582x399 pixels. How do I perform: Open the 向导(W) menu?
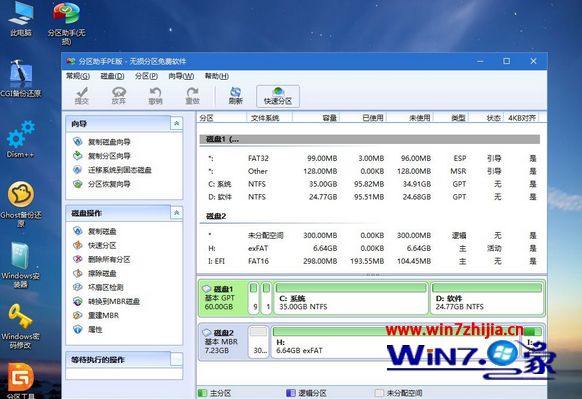[181, 76]
